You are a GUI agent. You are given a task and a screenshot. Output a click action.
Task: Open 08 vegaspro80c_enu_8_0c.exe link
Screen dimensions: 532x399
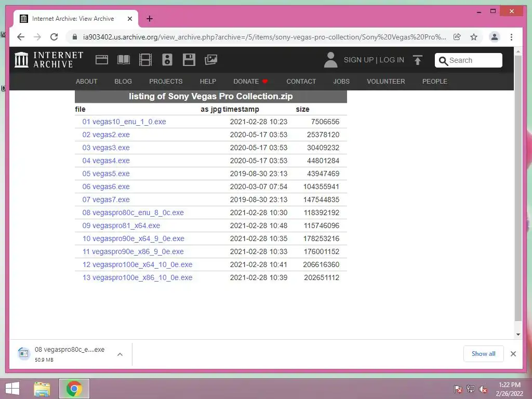pos(133,212)
